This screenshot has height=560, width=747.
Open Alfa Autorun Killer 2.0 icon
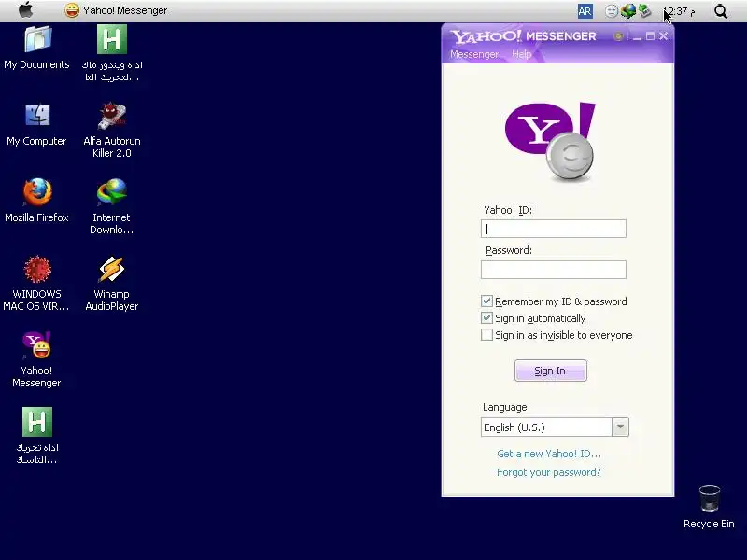coord(112,116)
